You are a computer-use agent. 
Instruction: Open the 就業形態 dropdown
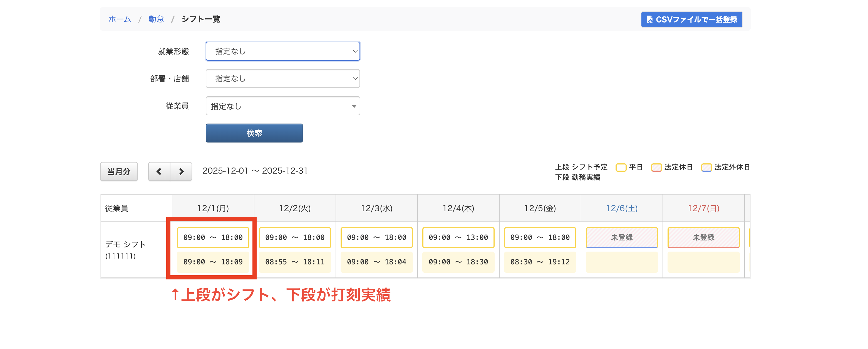click(x=283, y=51)
